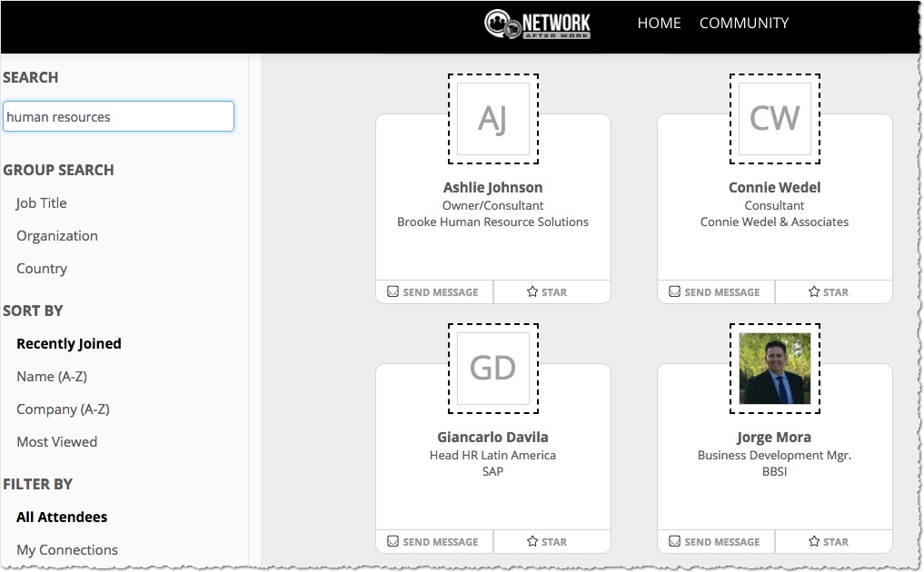Screen dimensions: 924x572
Task: Sort attendees by Name (A-Z)
Action: [x=52, y=377]
